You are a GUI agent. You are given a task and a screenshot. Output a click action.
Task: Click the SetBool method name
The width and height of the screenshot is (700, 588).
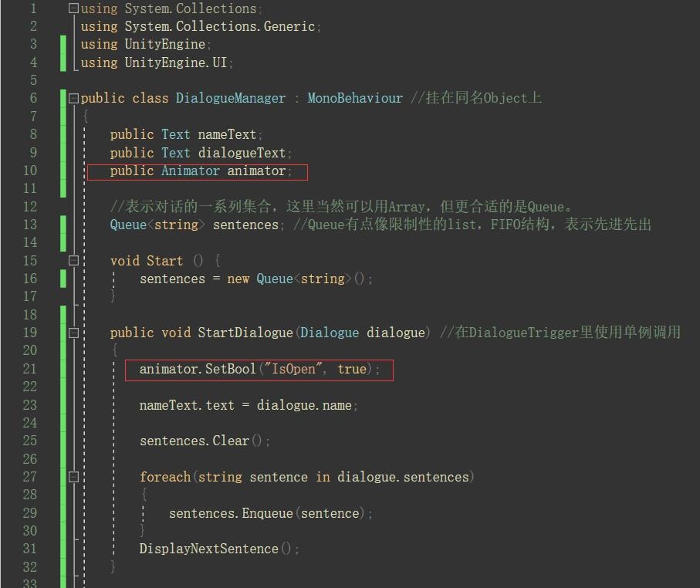point(230,369)
